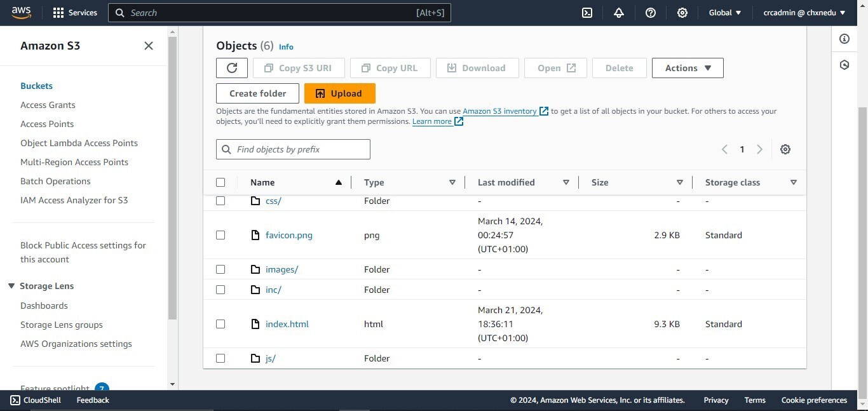Open table preferences gear icon
The height and width of the screenshot is (411, 868).
coord(785,149)
